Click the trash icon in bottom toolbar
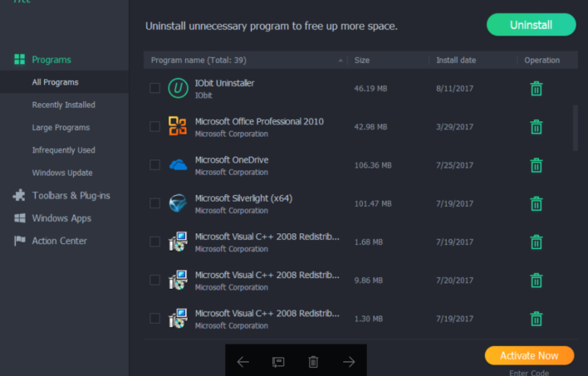This screenshot has width=588, height=376. point(313,362)
